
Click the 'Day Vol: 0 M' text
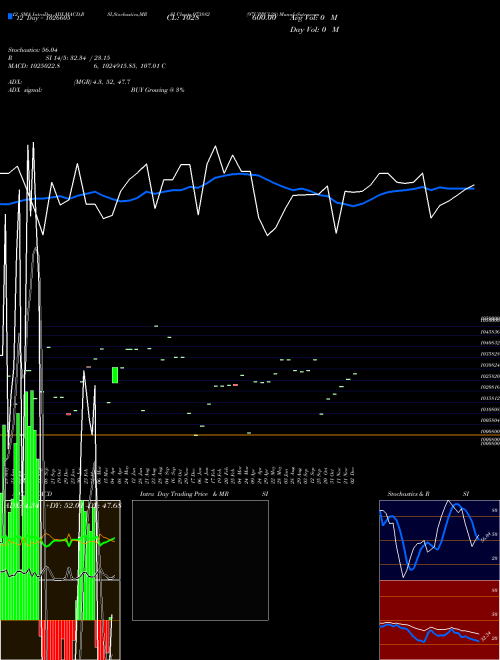pyautogui.click(x=314, y=30)
